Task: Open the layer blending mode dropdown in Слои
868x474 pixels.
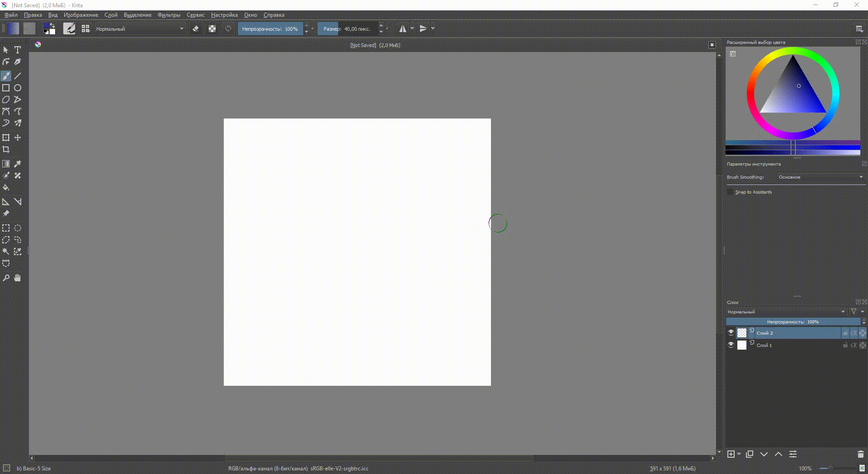Action: coord(787,312)
